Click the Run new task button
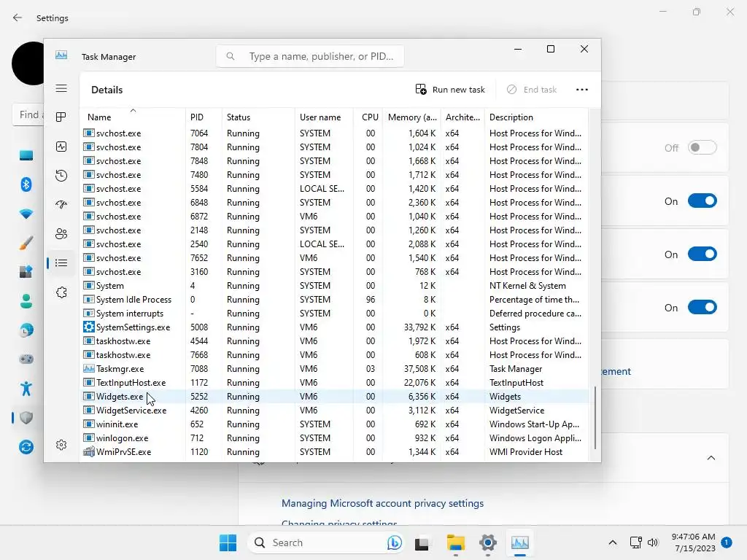747x560 pixels. click(x=450, y=90)
